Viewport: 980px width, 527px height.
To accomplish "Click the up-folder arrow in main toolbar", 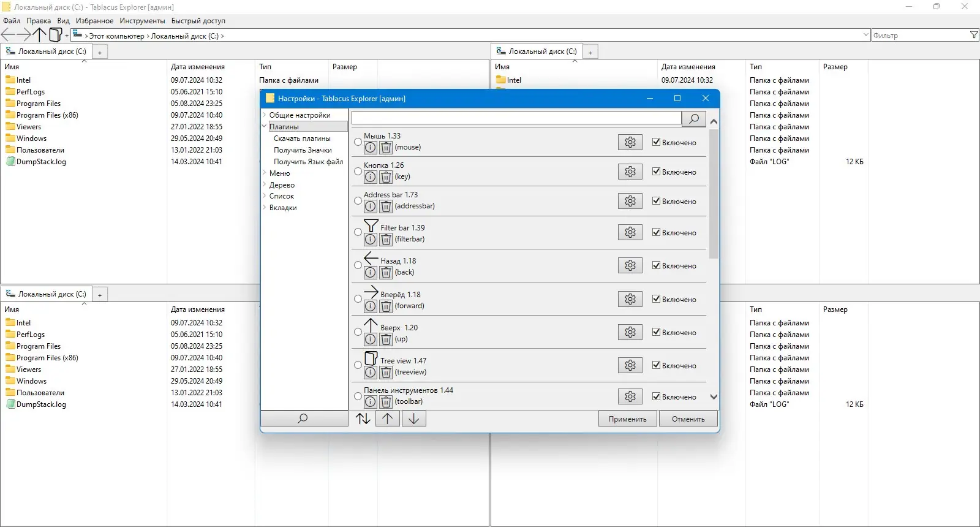I will pyautogui.click(x=39, y=35).
